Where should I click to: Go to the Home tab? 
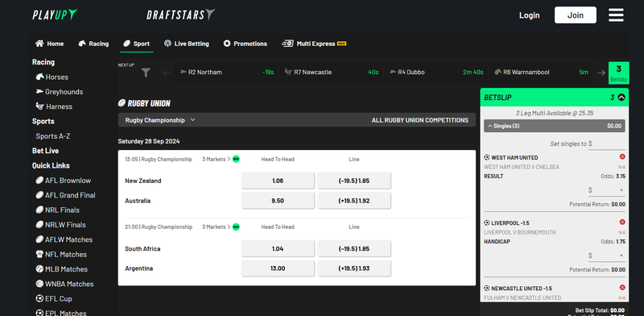click(x=50, y=44)
